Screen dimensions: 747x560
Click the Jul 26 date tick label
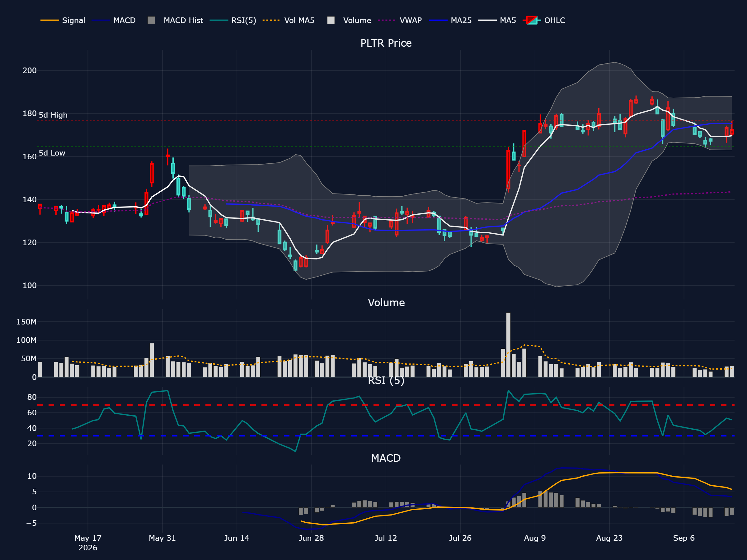[460, 538]
